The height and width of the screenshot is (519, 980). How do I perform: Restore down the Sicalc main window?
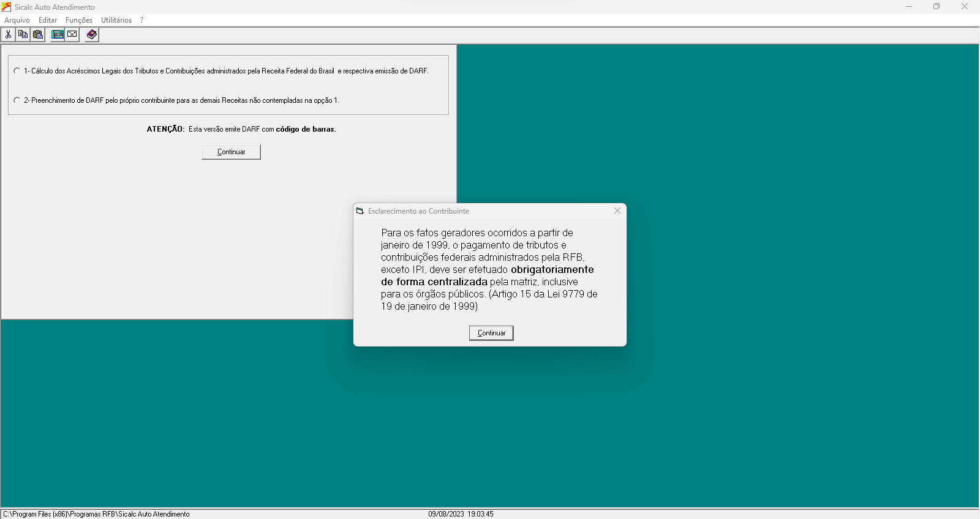coord(937,7)
